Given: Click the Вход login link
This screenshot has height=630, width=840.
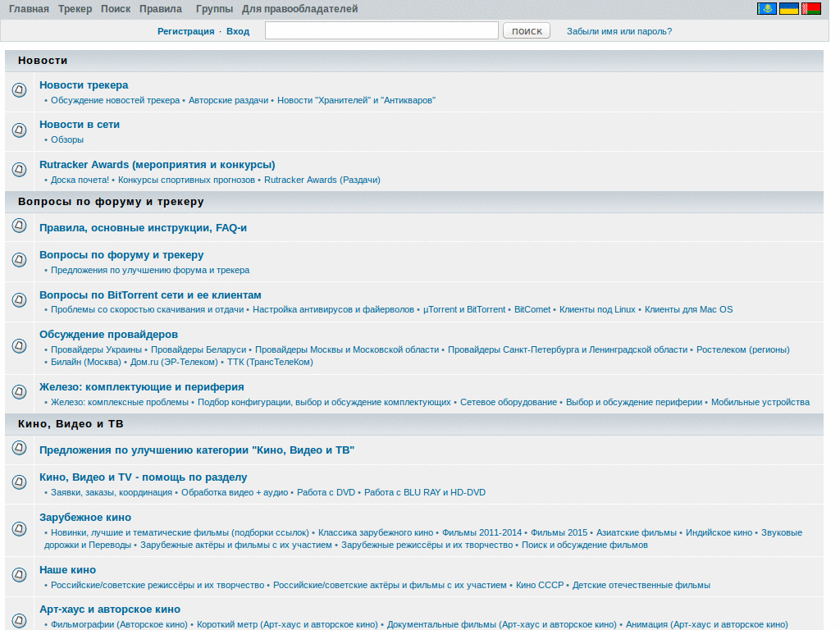Looking at the screenshot, I should tap(238, 32).
